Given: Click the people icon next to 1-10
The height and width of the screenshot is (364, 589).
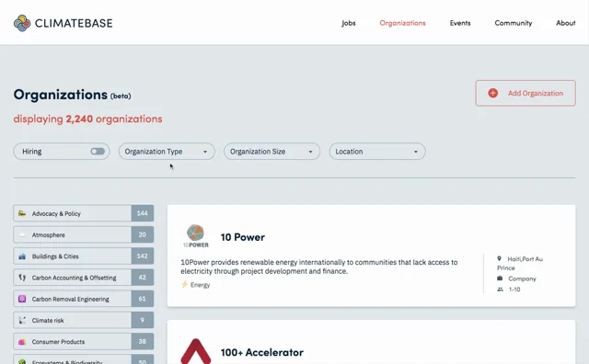Looking at the screenshot, I should pos(500,290).
